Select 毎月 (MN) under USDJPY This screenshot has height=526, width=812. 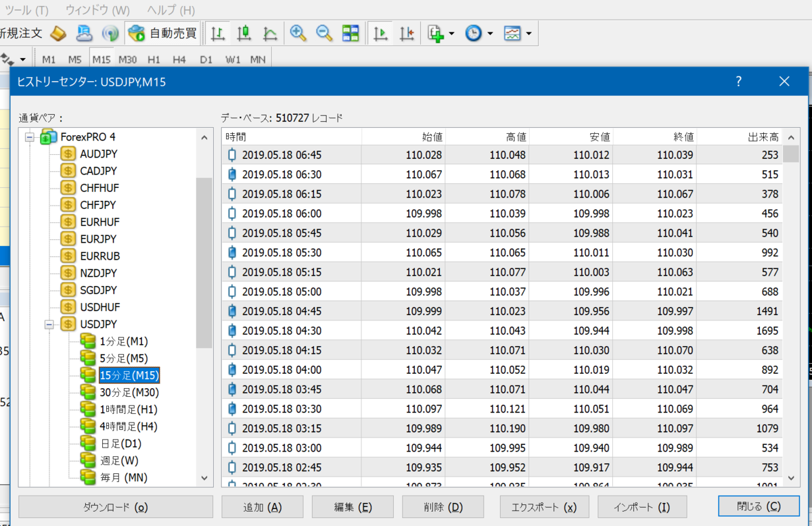(123, 477)
